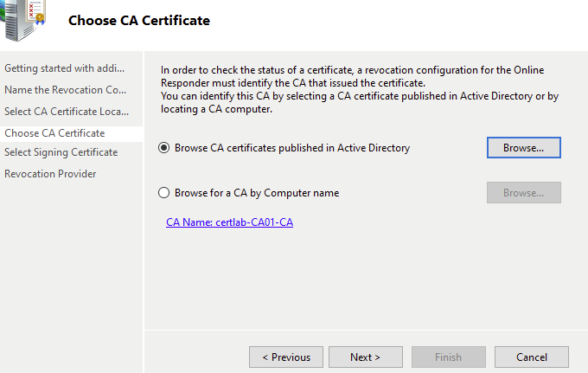This screenshot has height=373, width=588.
Task: Open the Name the Revocation Configuration step
Action: point(66,90)
